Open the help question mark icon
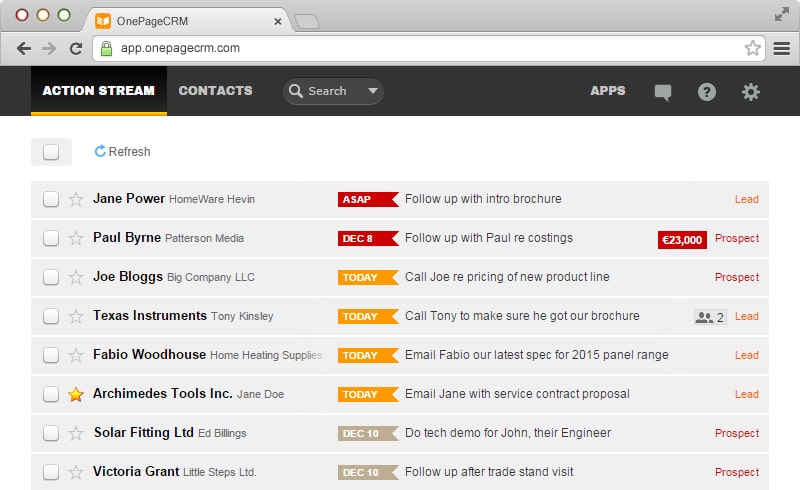 pos(707,92)
